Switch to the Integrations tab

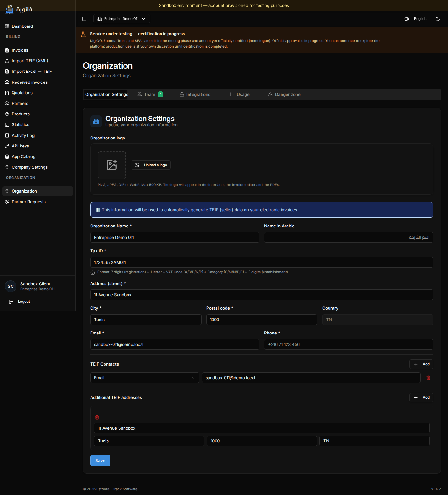tap(195, 94)
